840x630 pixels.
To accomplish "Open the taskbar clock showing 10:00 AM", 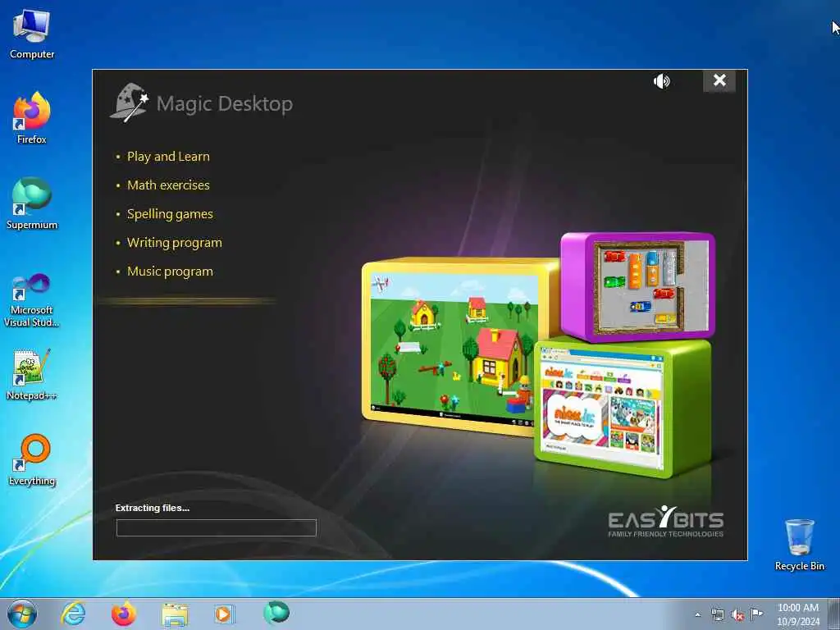I will tap(798, 614).
